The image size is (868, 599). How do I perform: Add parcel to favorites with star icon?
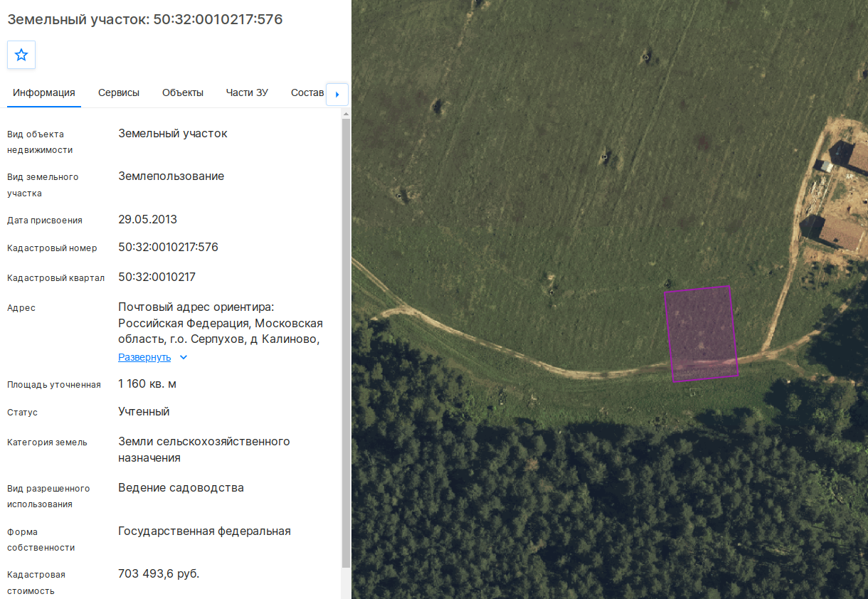(x=21, y=55)
